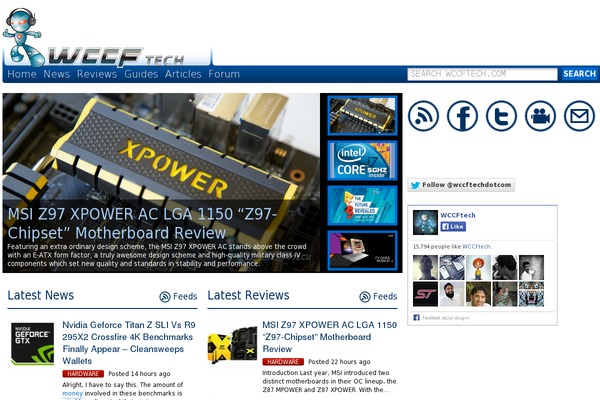Focus the Search WCCFtech.com input field

481,74
